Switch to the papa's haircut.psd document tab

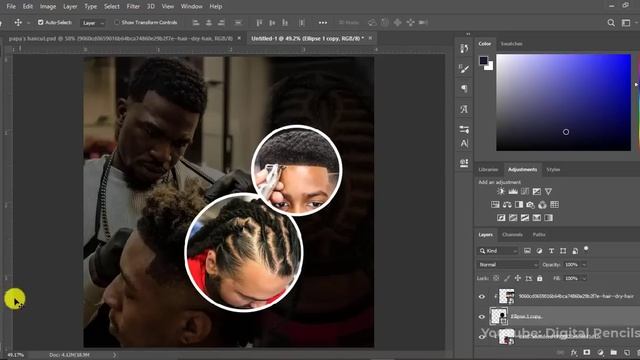(x=121, y=38)
